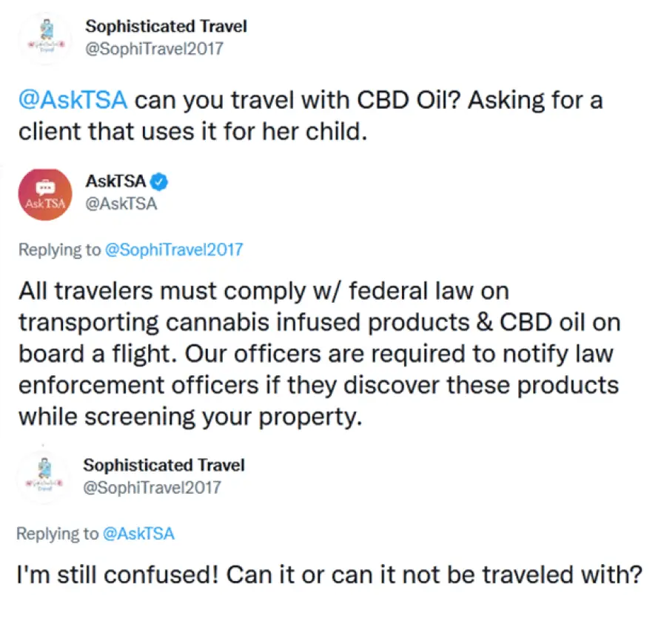Select the gray @AskTSA handle below the AskTSA name
Viewport: 661px width, 644px height.
[121, 204]
